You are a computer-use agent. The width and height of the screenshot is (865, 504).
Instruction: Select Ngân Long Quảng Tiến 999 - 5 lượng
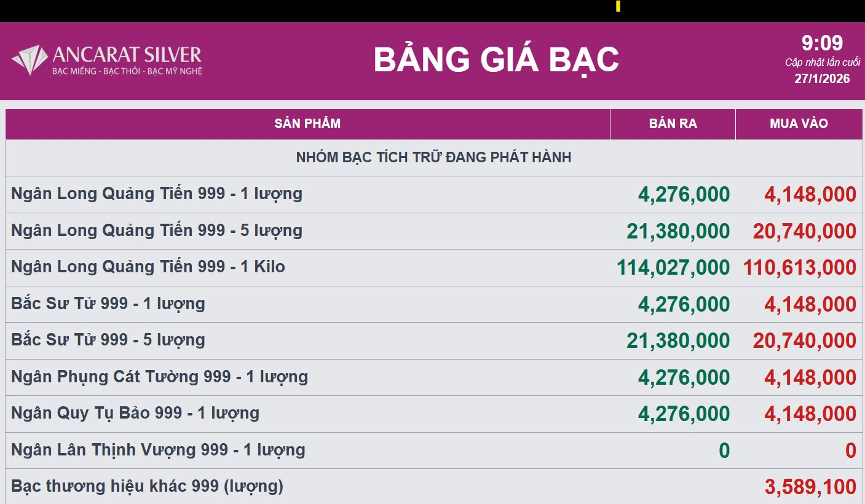click(157, 230)
